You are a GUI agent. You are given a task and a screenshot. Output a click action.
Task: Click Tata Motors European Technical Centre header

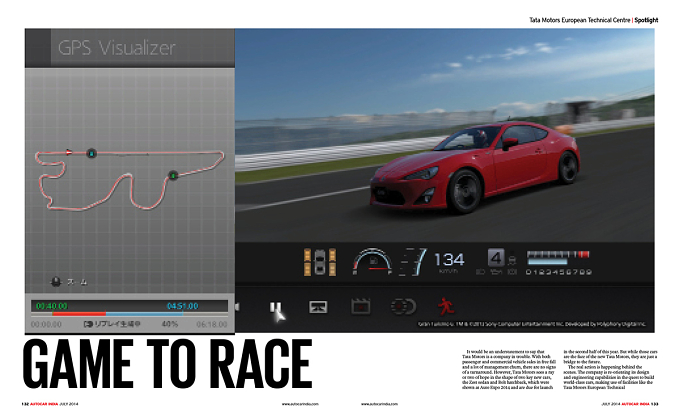pyautogui.click(x=579, y=20)
